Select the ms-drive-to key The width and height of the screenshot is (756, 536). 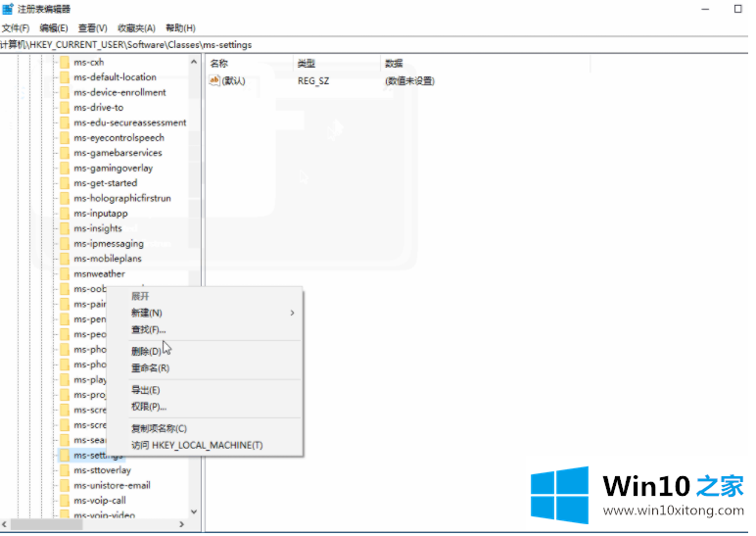pos(98,108)
